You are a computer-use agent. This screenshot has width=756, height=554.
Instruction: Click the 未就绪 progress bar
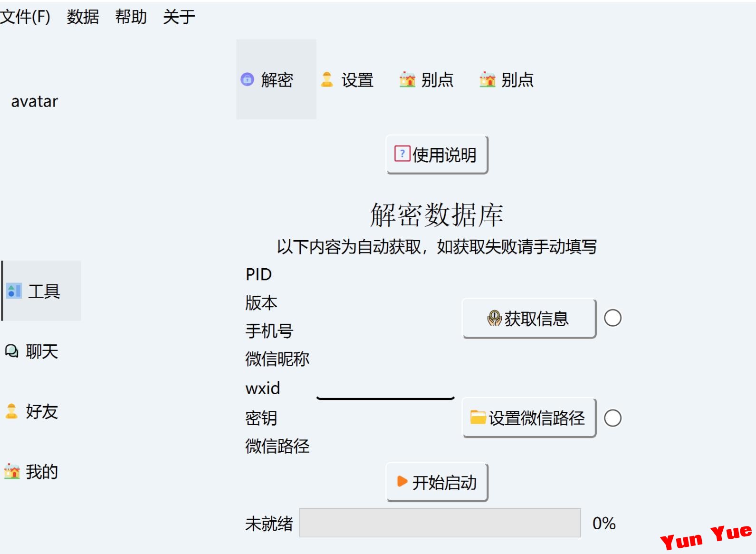coord(440,523)
